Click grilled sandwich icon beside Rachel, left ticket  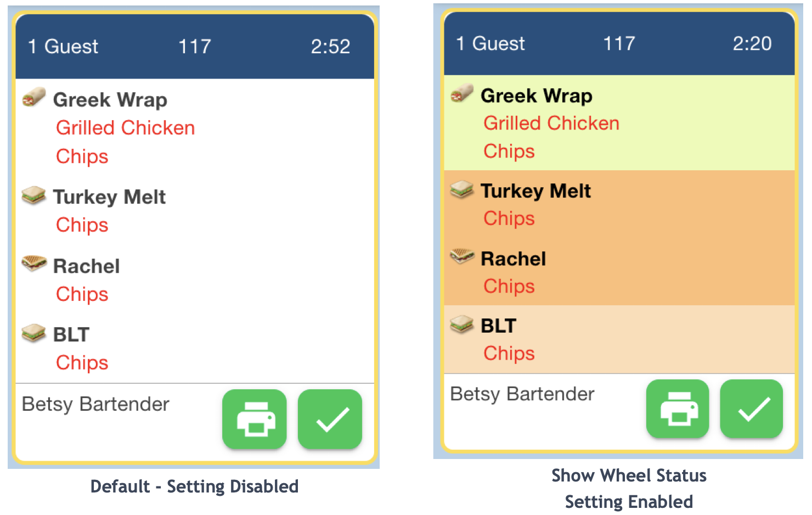point(34,264)
